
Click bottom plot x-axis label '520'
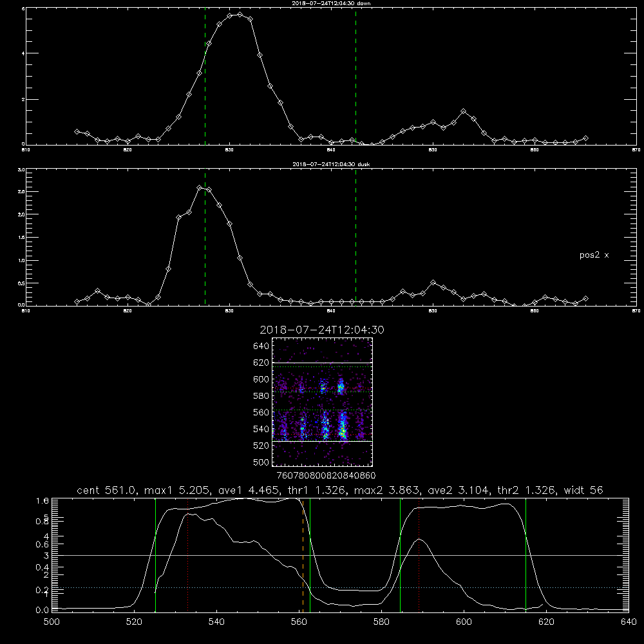(134, 622)
